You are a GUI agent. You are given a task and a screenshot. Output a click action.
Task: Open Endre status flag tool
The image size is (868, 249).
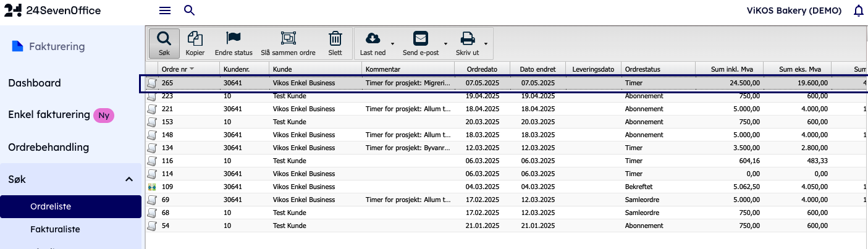tap(234, 39)
